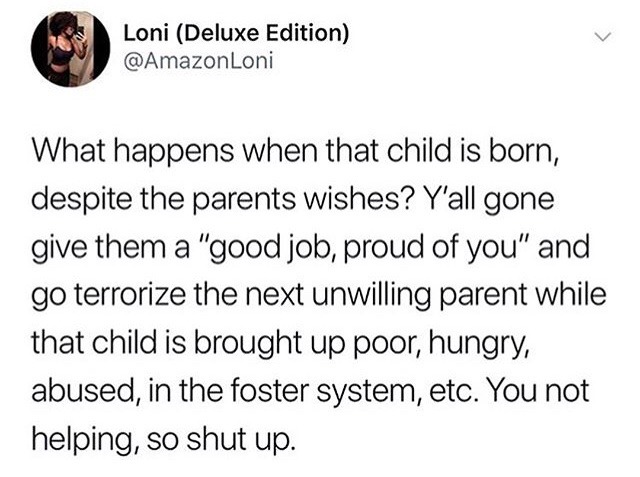Open the tweet options chevron menu
The width and height of the screenshot is (640, 477).
pos(601,38)
